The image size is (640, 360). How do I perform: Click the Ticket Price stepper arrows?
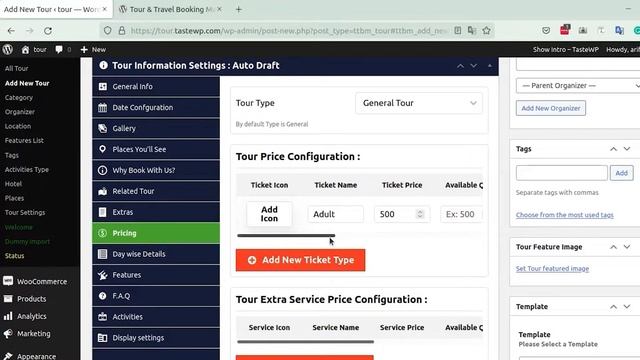pyautogui.click(x=420, y=214)
